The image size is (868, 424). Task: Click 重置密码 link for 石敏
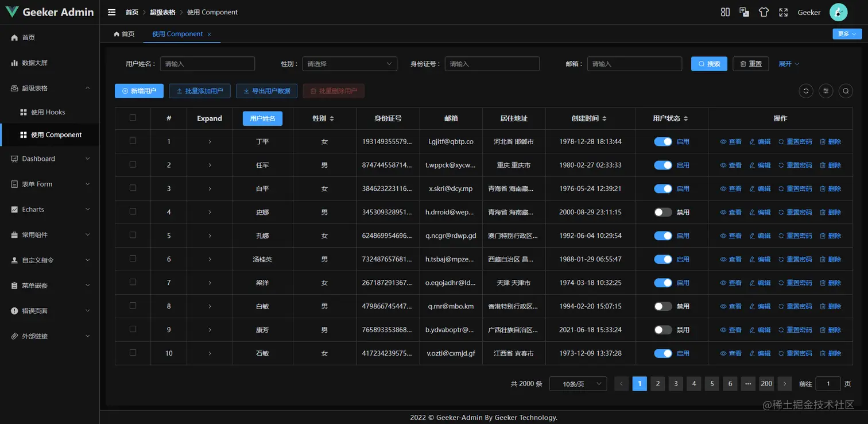[795, 353]
